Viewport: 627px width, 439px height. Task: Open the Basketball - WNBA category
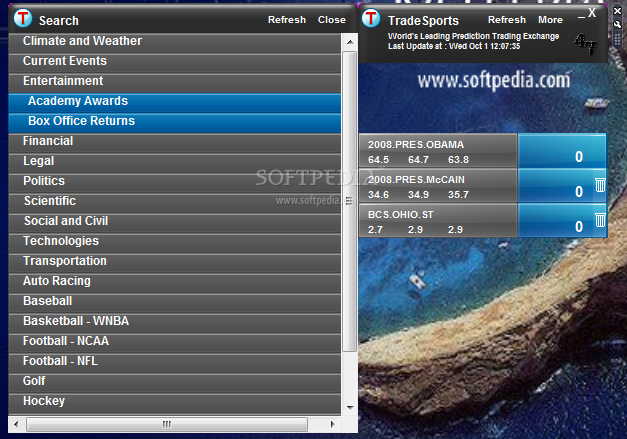[175, 323]
